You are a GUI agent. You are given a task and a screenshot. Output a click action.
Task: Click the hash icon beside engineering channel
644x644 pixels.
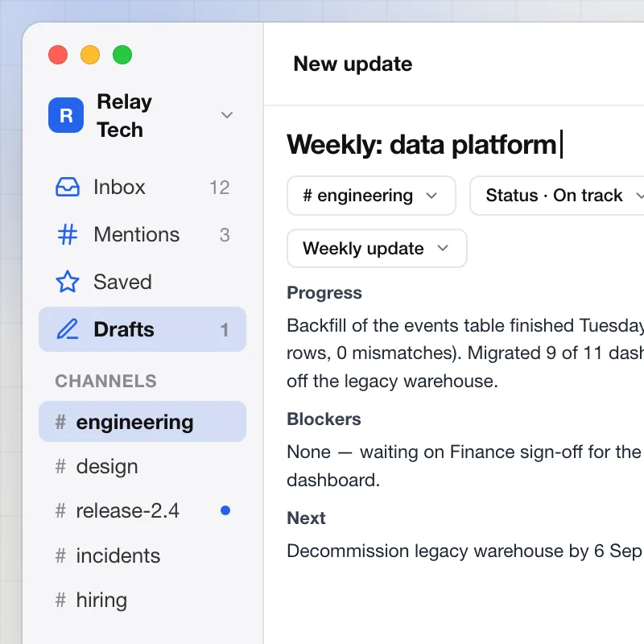60,422
